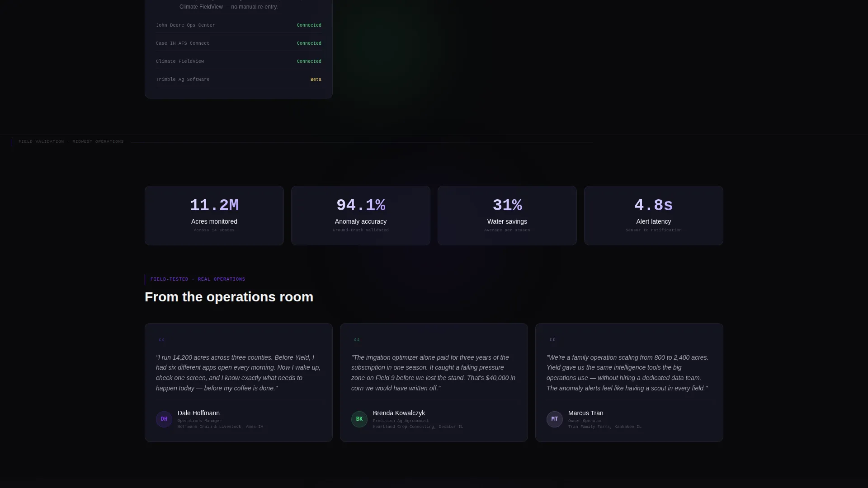
Task: Select the 31% Water savings card
Action: click(x=507, y=216)
